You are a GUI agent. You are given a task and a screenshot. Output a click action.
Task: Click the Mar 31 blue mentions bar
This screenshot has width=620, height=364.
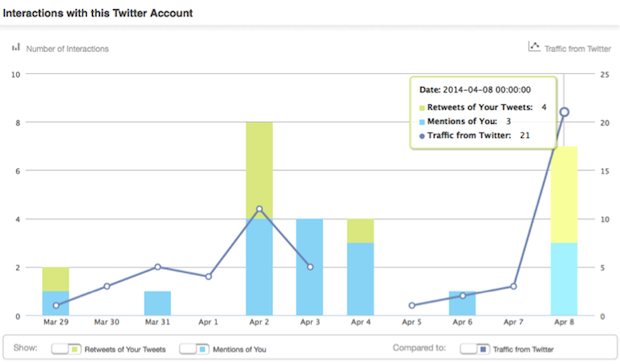pyautogui.click(x=157, y=303)
